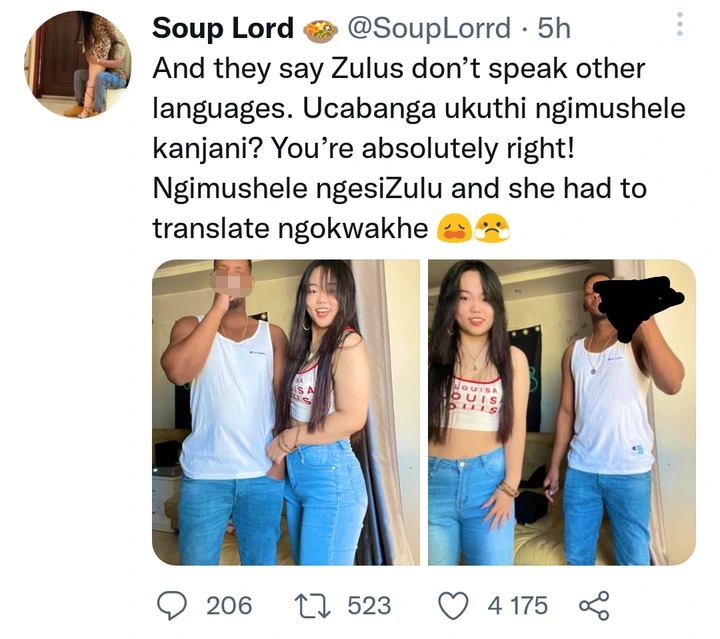
Task: Open the share icon options
Action: [594, 605]
